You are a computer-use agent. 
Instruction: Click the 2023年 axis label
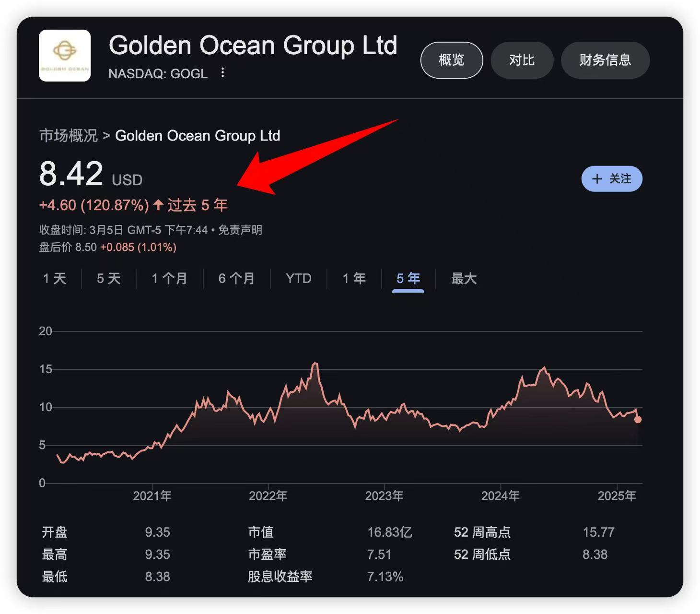point(384,496)
